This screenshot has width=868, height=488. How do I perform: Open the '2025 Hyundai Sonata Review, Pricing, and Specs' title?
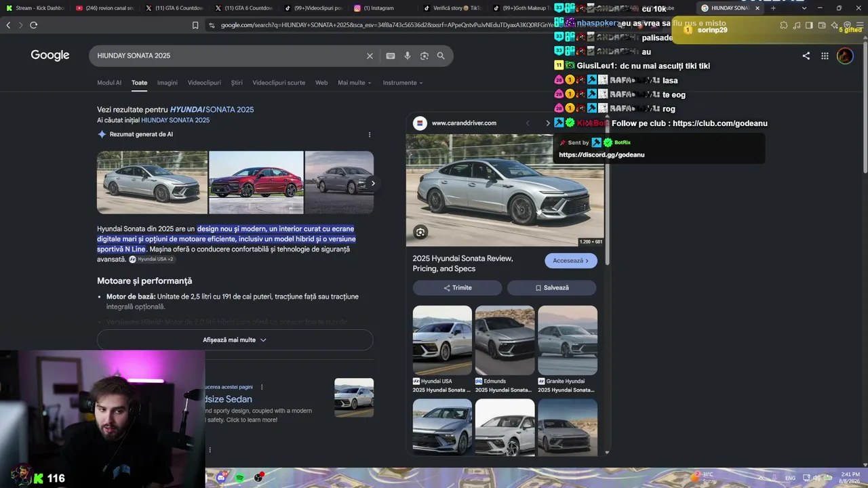coord(462,264)
